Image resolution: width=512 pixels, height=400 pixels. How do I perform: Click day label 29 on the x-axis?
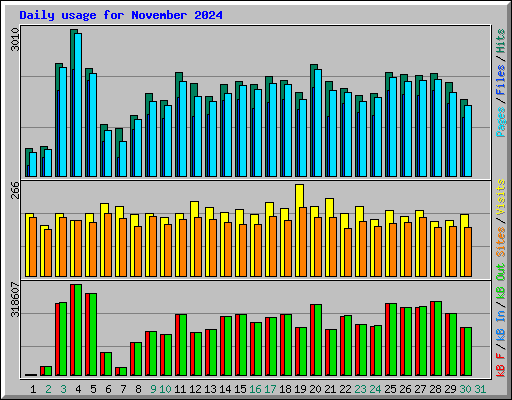coord(450,389)
